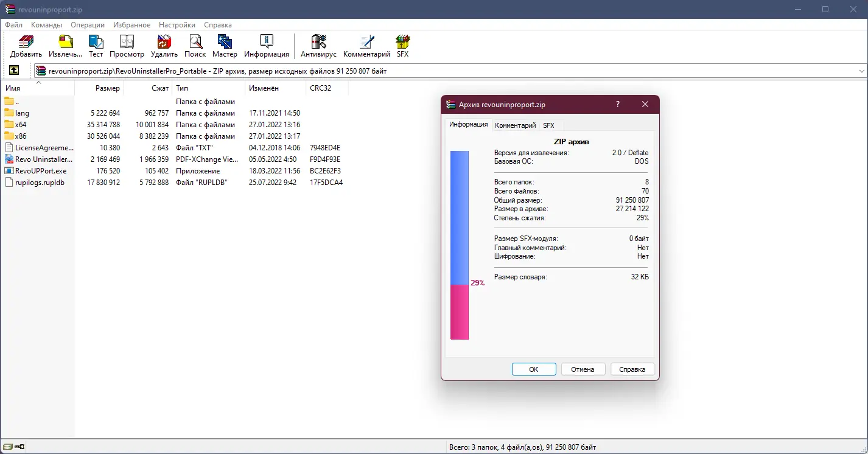Viewport: 868px width, 454px height.
Task: Select the Удалить (Delete) icon
Action: pyautogui.click(x=164, y=46)
